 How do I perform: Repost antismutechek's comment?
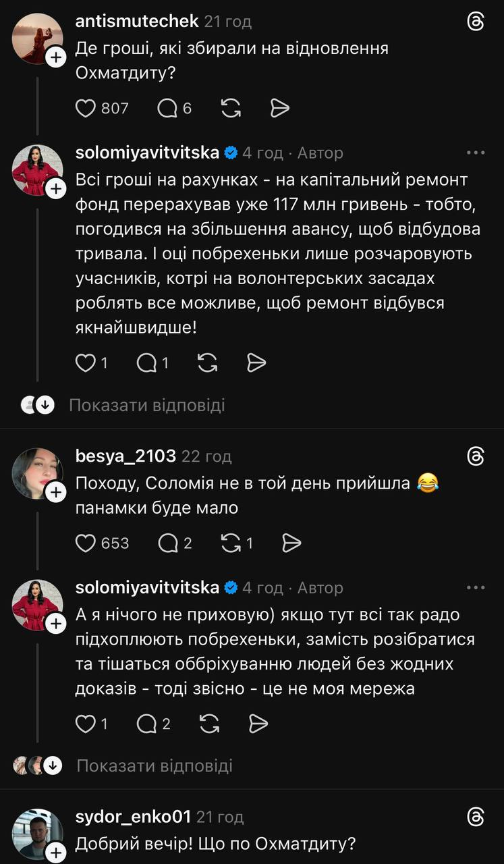[231, 108]
